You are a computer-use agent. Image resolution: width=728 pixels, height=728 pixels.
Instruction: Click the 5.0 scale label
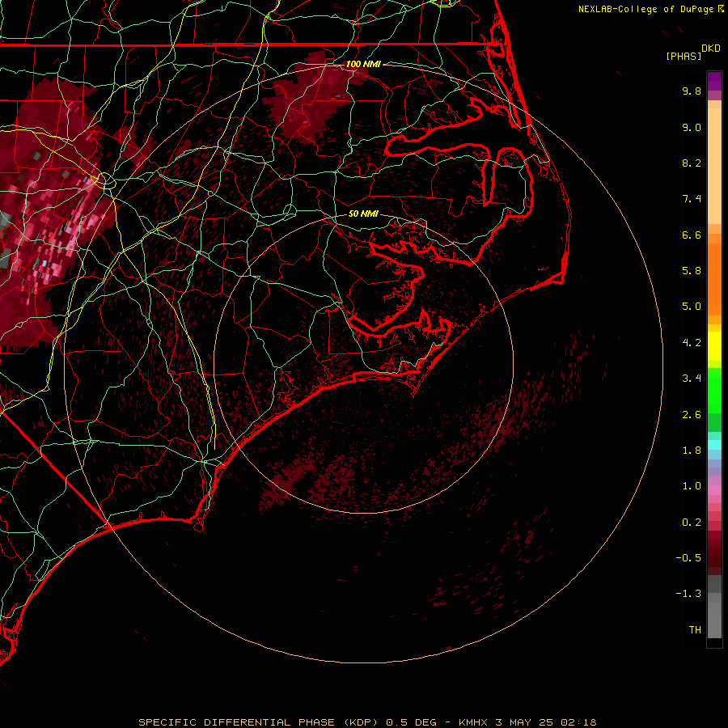[x=692, y=307]
